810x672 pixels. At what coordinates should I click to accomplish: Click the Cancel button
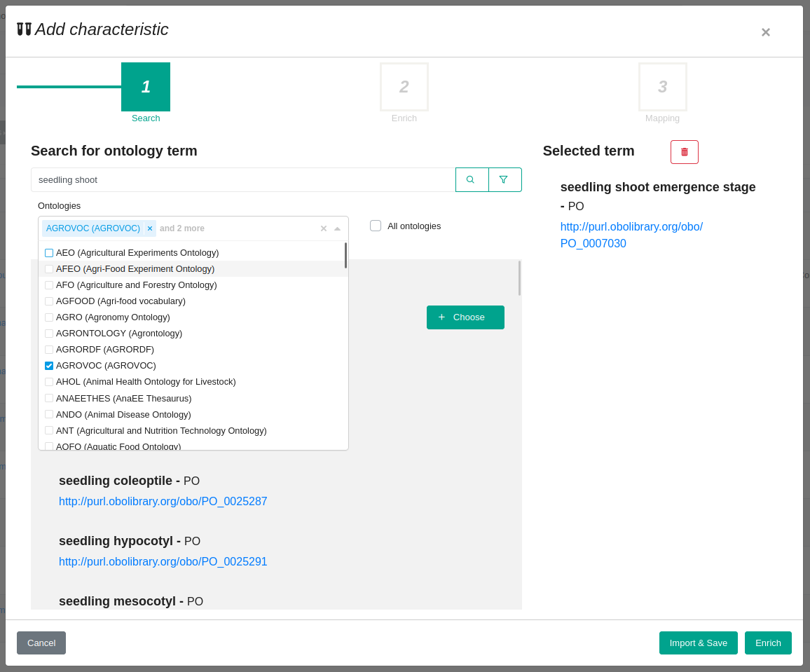click(x=41, y=643)
